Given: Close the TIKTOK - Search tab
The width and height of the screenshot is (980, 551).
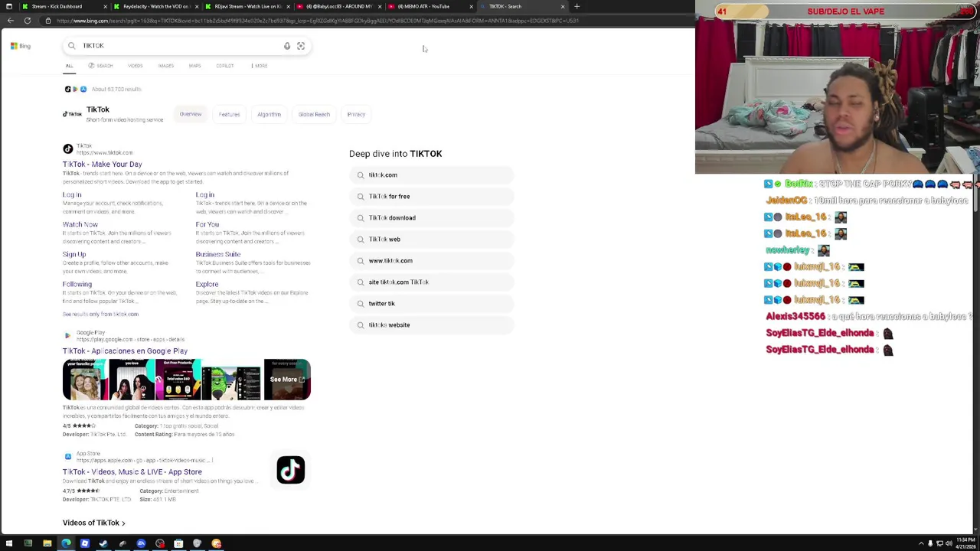Looking at the screenshot, I should pos(563,6).
